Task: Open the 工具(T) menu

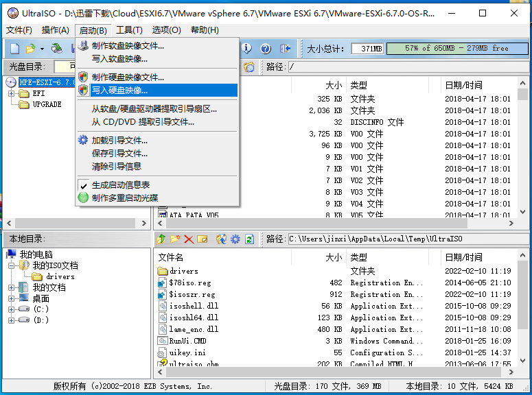Action: (129, 30)
